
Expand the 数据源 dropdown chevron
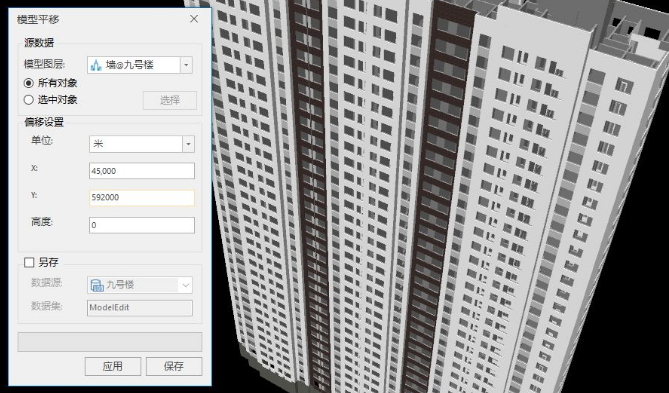pos(186,285)
